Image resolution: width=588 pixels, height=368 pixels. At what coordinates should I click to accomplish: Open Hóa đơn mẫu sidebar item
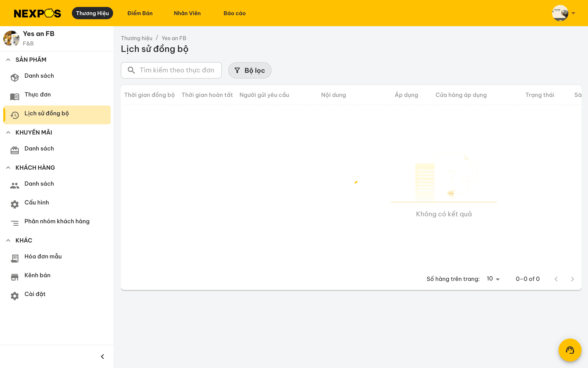tap(57, 258)
